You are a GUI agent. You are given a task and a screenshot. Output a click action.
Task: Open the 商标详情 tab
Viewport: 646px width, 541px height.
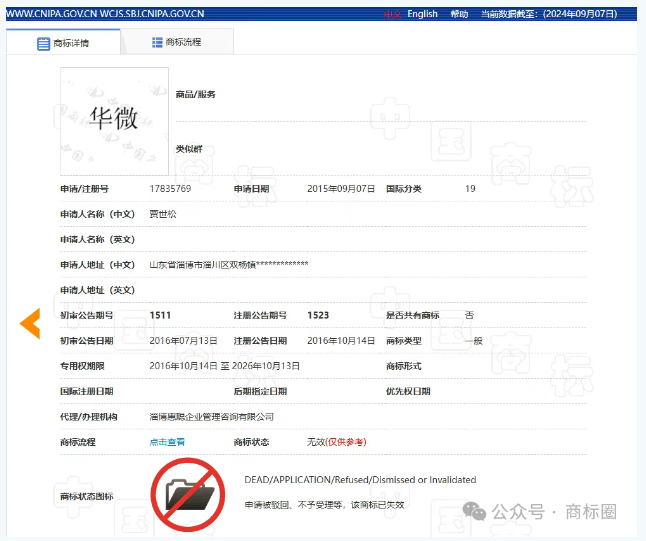click(63, 43)
